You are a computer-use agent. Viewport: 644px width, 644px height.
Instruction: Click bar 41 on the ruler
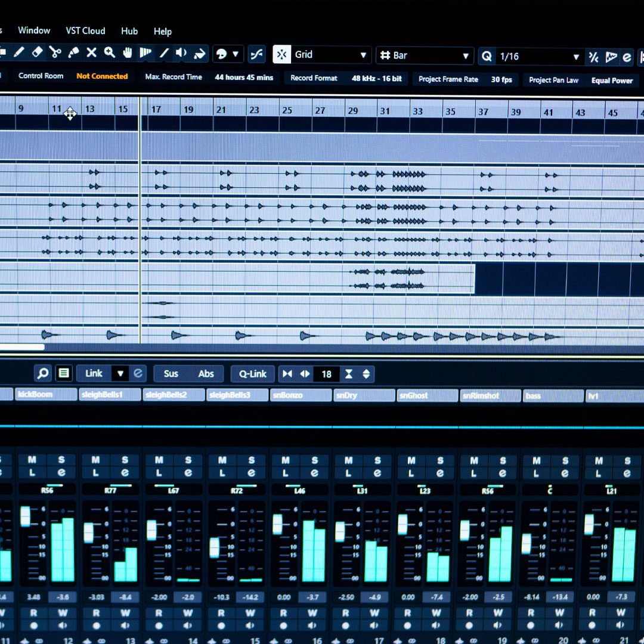point(549,112)
